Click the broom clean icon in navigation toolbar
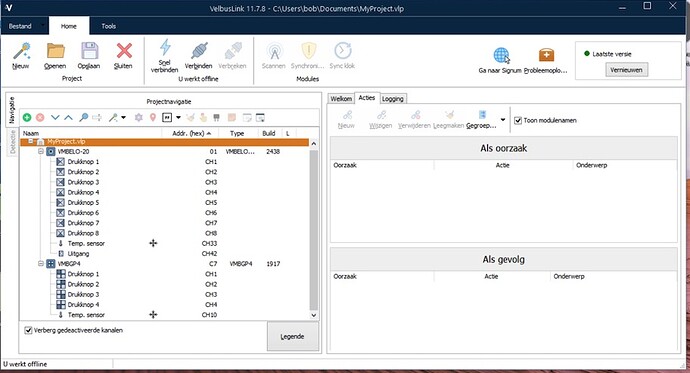Image resolution: width=690 pixels, height=373 pixels. 190,117
